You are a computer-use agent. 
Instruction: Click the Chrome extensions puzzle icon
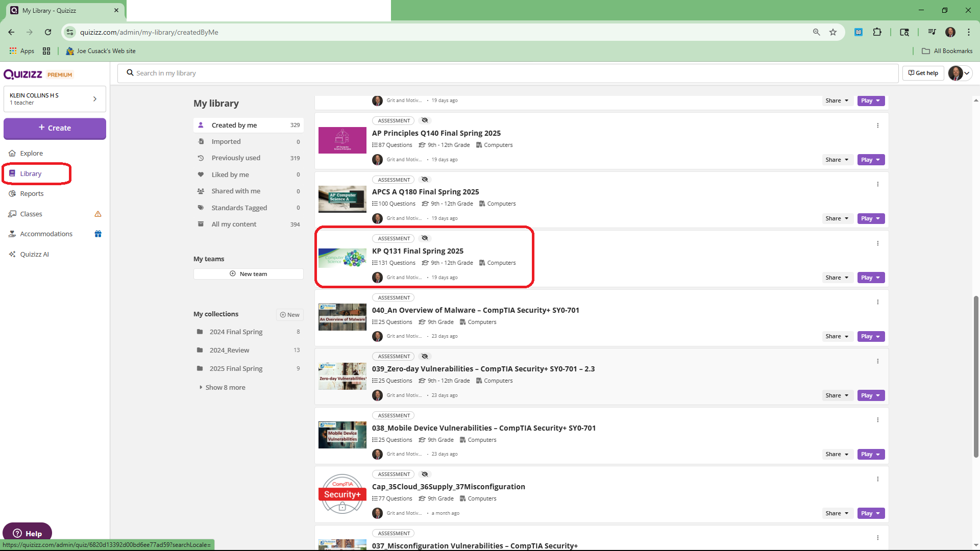(877, 32)
